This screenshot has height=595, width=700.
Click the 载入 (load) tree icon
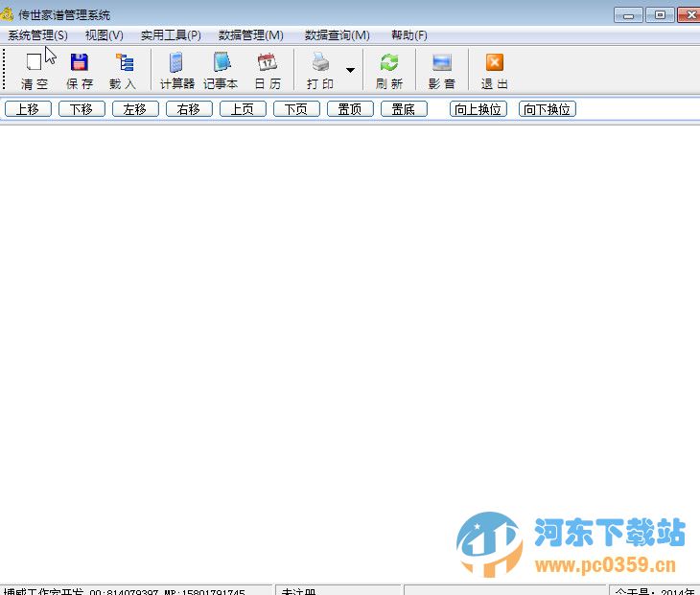pos(125,62)
